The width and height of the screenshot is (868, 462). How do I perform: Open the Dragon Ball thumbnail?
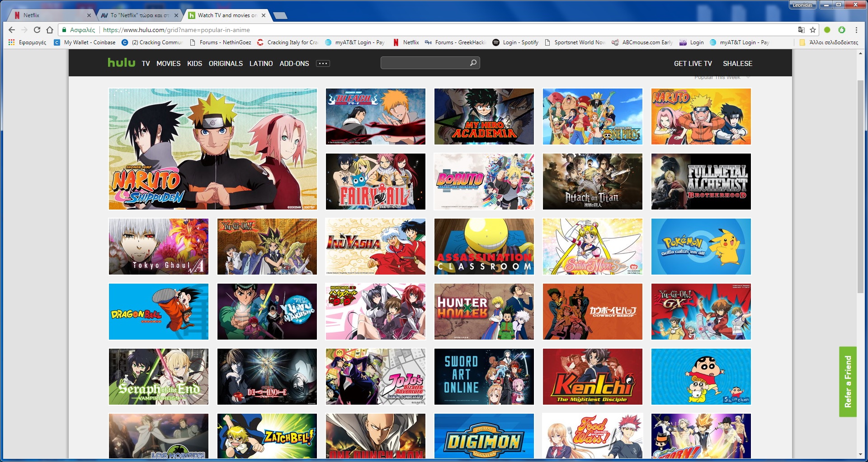tap(159, 312)
